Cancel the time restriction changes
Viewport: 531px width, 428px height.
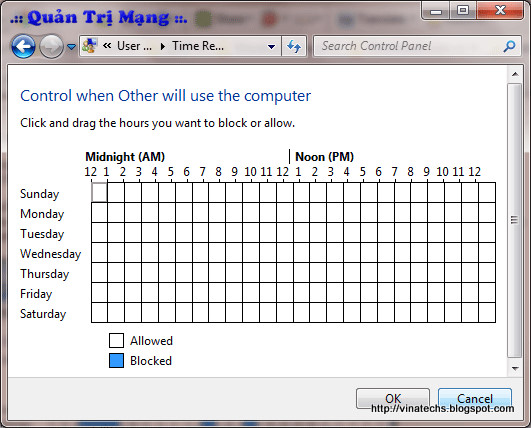(475, 399)
